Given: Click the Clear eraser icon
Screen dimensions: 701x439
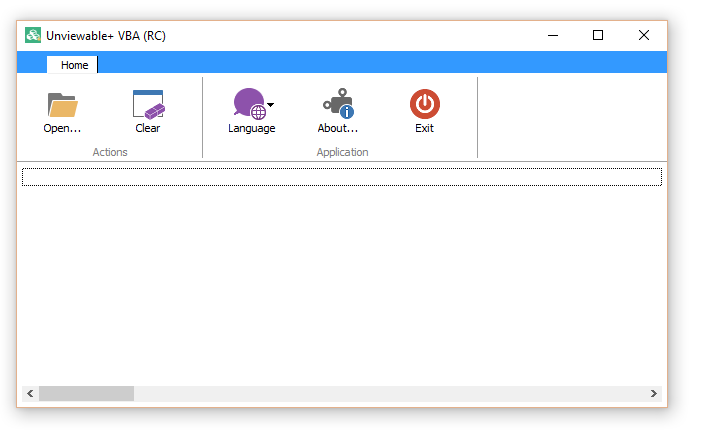Looking at the screenshot, I should [x=148, y=104].
